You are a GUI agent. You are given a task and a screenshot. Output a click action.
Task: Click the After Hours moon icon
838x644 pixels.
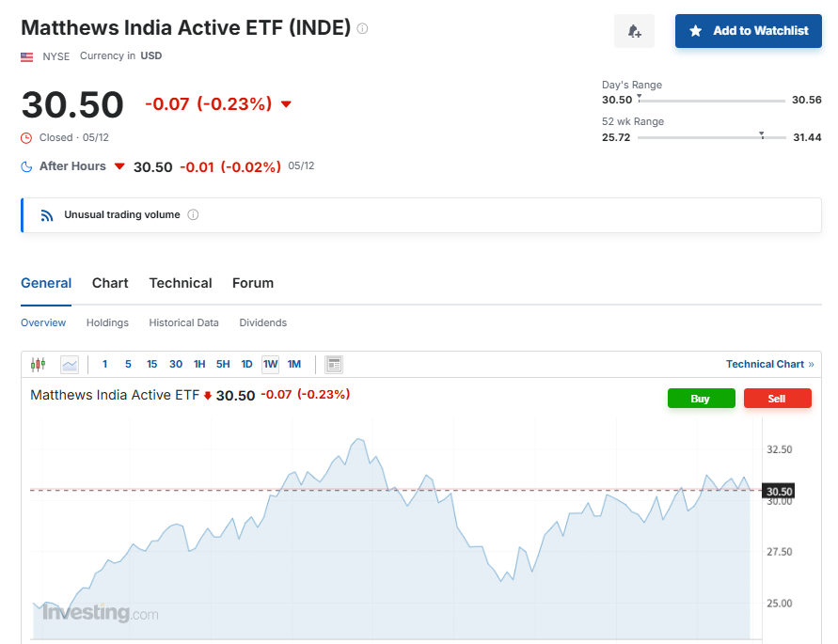(26, 166)
